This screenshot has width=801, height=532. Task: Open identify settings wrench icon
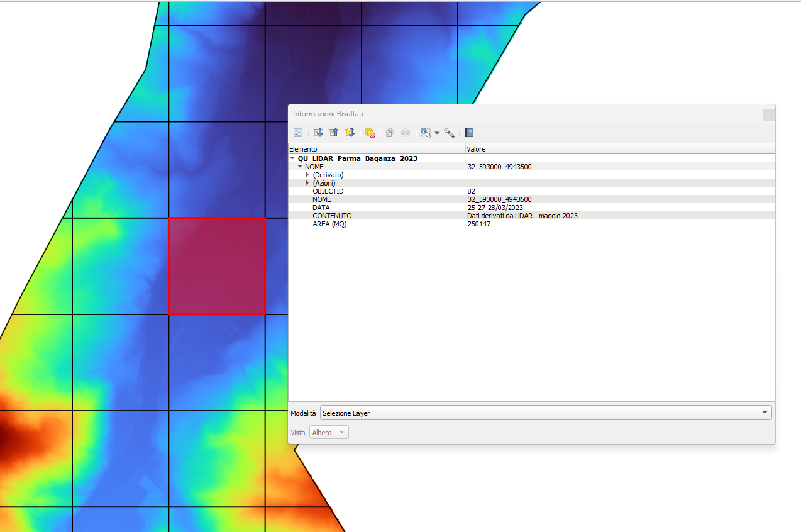click(449, 133)
